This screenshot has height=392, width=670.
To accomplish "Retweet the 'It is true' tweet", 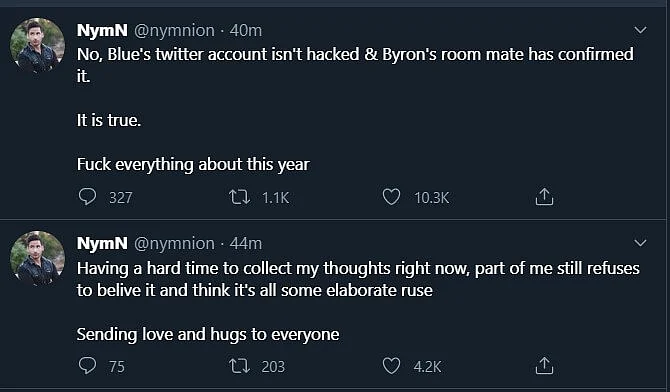I will click(x=239, y=197).
